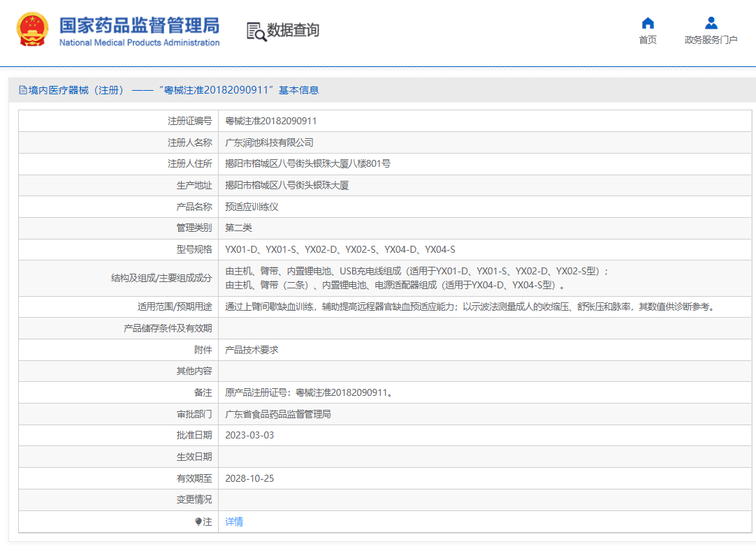The image size is (756, 546).
Task: Click the 批准日期 label
Action: 194,435
